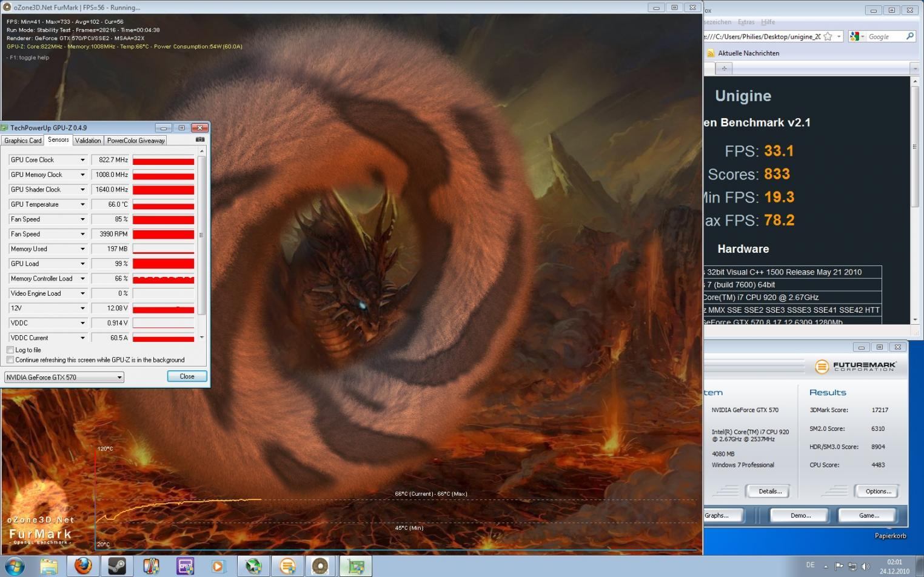Open Steam from the taskbar
924x577 pixels.
(117, 566)
